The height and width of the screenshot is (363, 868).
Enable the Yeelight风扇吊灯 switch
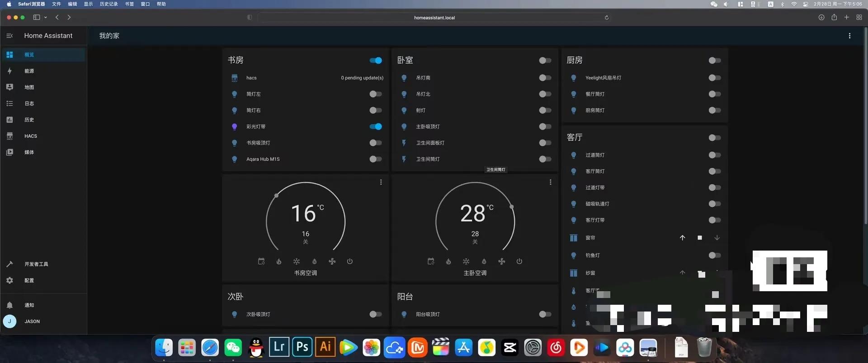(x=714, y=78)
